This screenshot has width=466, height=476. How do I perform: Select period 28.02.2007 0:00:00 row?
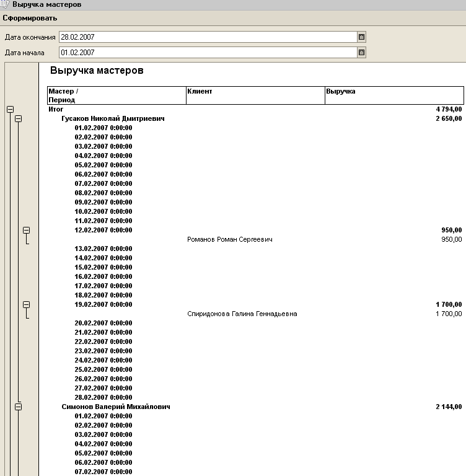[x=103, y=397]
